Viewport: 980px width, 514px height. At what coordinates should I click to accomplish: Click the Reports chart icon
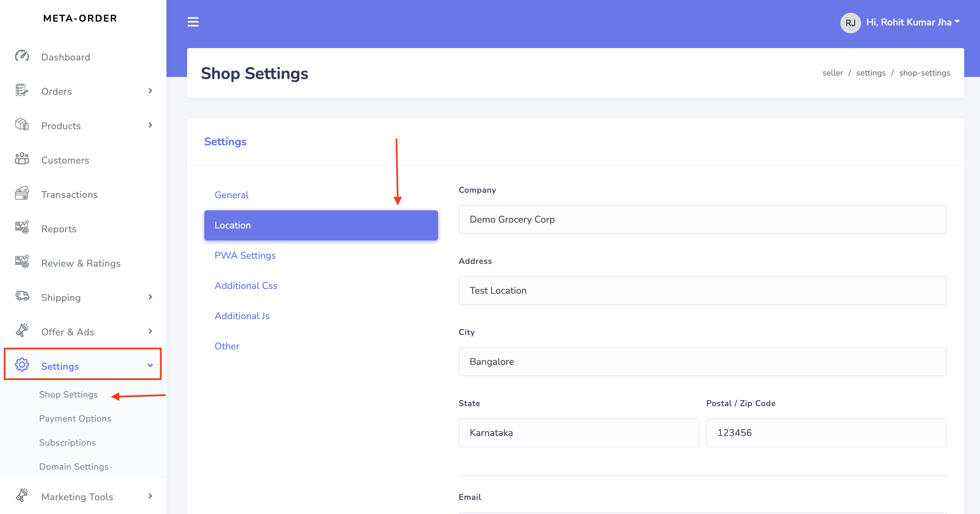click(22, 228)
